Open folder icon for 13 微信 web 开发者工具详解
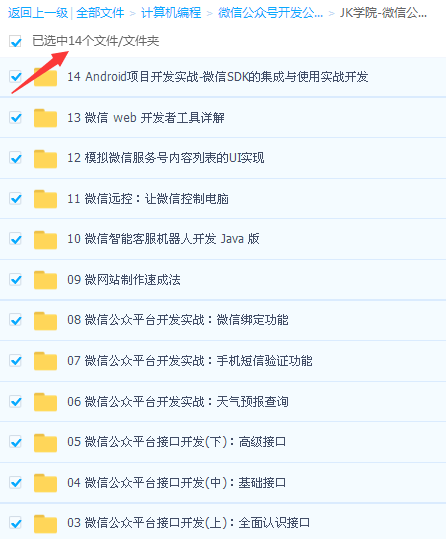This screenshot has height=539, width=446. tap(45, 118)
